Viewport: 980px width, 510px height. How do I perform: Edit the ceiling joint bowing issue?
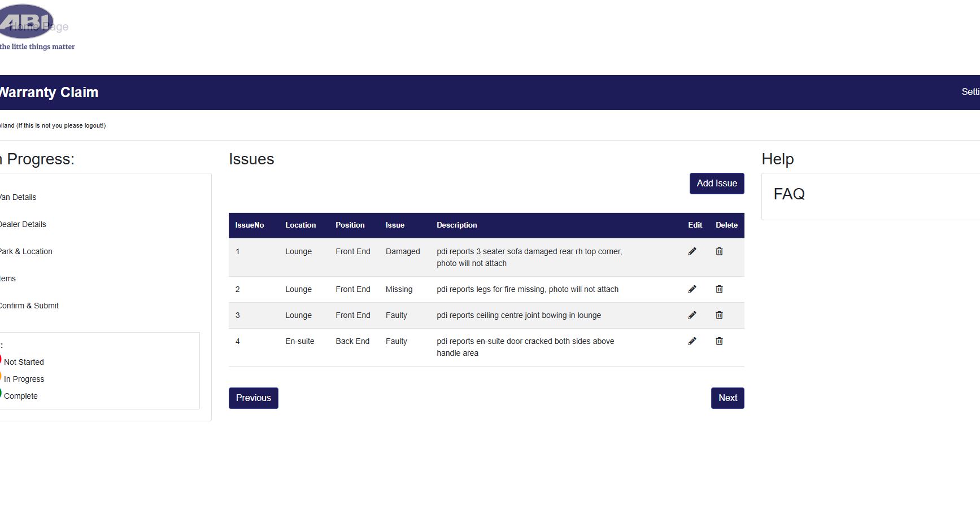(x=692, y=315)
